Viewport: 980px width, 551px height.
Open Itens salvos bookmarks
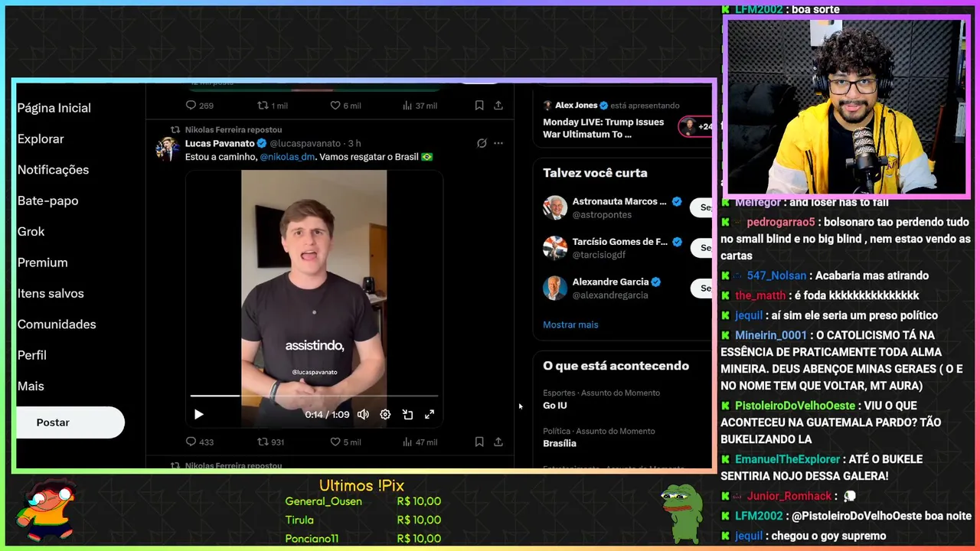(51, 293)
